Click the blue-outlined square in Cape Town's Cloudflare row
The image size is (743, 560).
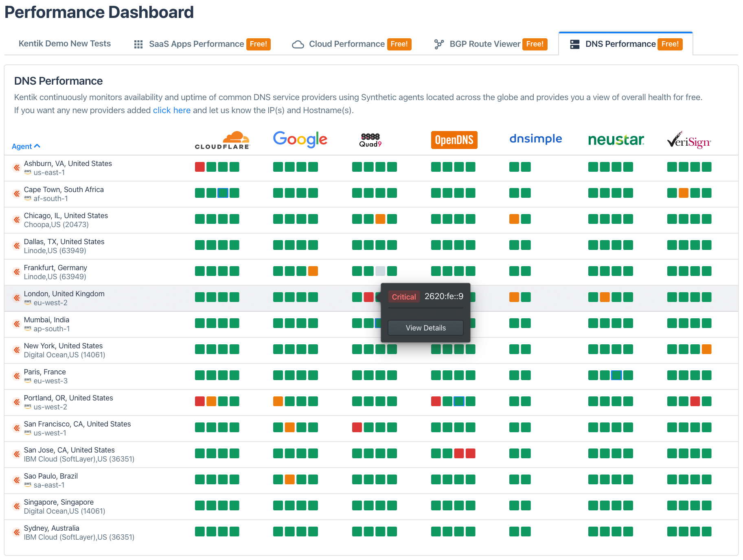coord(223,193)
